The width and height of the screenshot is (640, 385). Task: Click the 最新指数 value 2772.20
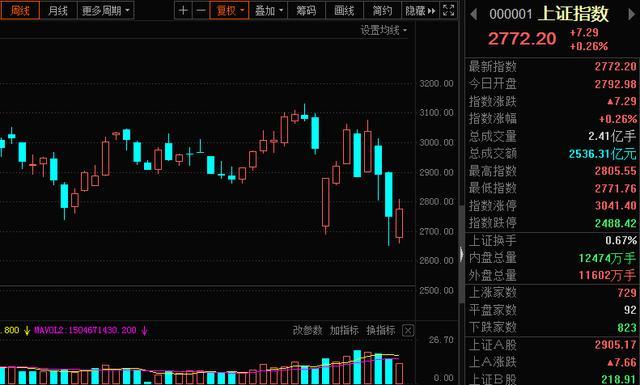pos(615,67)
